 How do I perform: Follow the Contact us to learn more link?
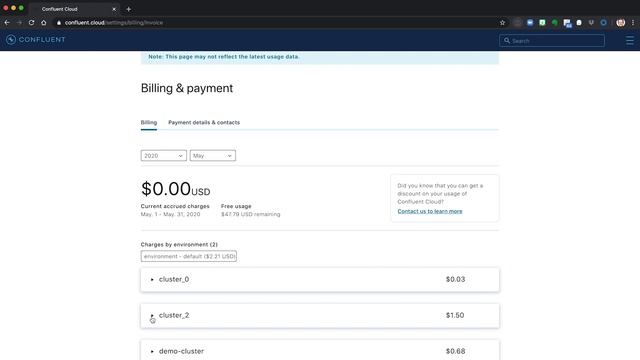click(430, 211)
